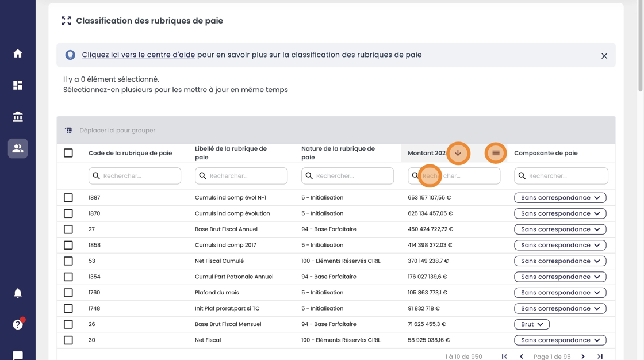Dismiss the help center info banner
The width and height of the screenshot is (644, 360).
click(604, 56)
